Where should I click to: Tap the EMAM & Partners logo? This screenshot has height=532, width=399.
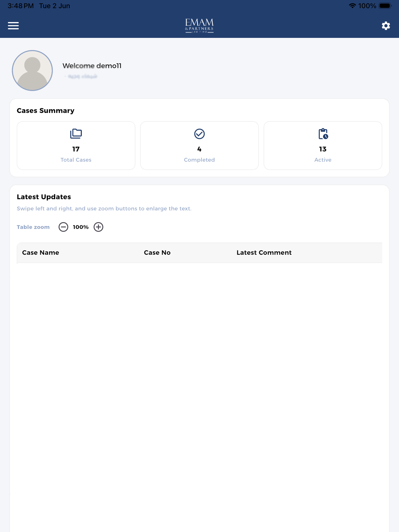pos(199,26)
